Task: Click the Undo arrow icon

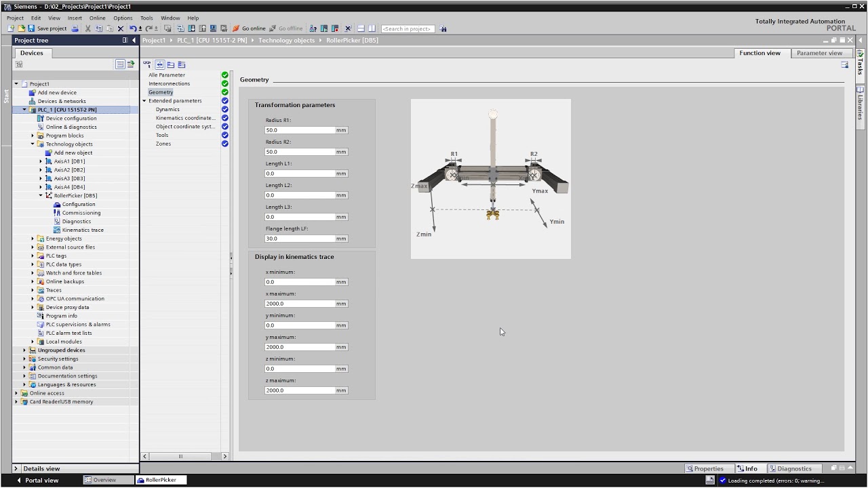Action: point(133,28)
